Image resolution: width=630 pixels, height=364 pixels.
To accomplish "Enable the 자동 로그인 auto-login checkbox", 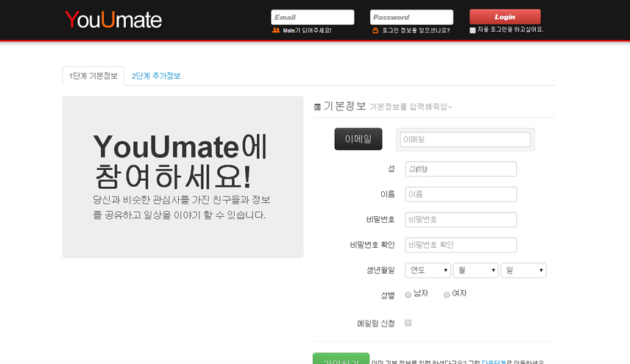I will click(473, 30).
